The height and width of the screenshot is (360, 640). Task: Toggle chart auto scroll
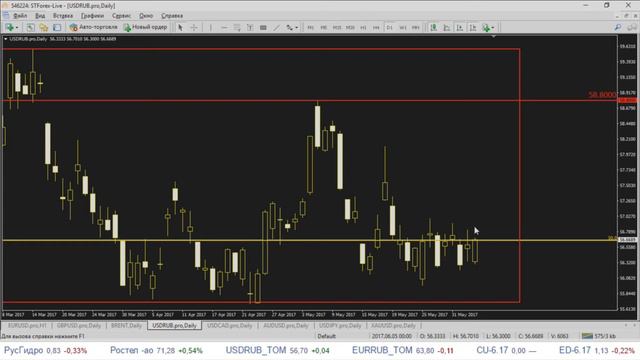click(x=460, y=27)
